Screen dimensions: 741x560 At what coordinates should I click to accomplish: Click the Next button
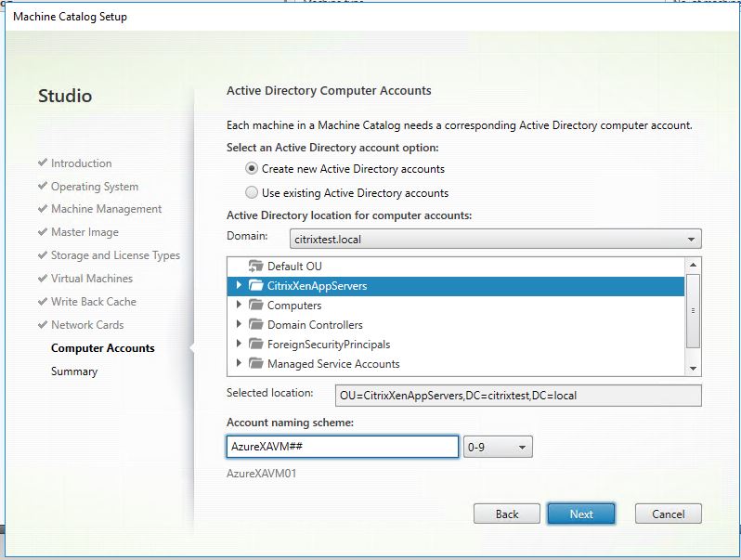pos(581,514)
